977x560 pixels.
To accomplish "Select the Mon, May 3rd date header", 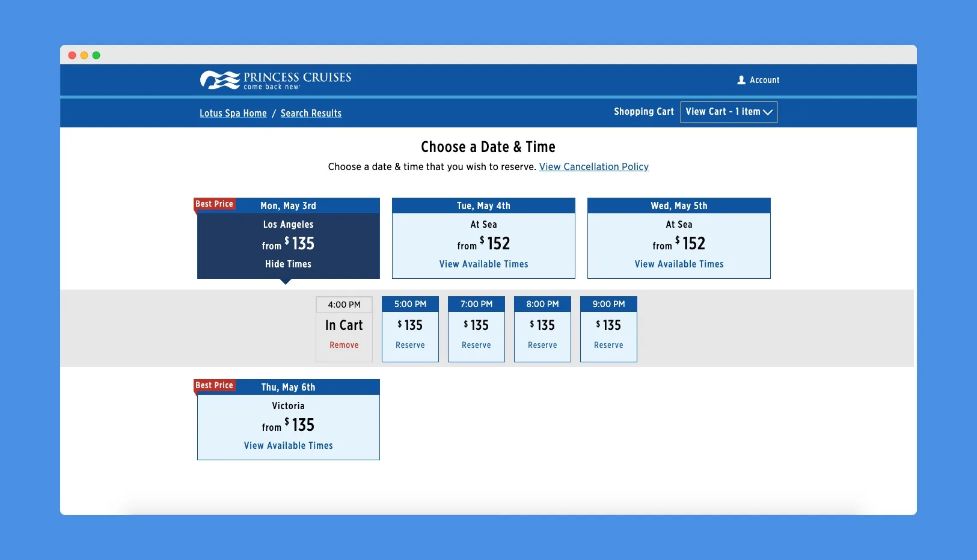I will [289, 205].
